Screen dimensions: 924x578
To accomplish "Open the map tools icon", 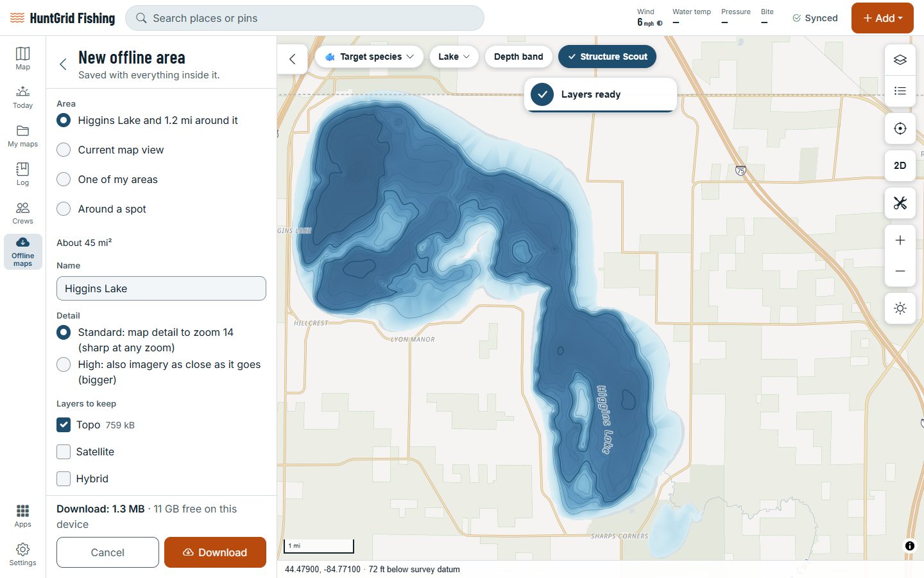I will pyautogui.click(x=900, y=203).
